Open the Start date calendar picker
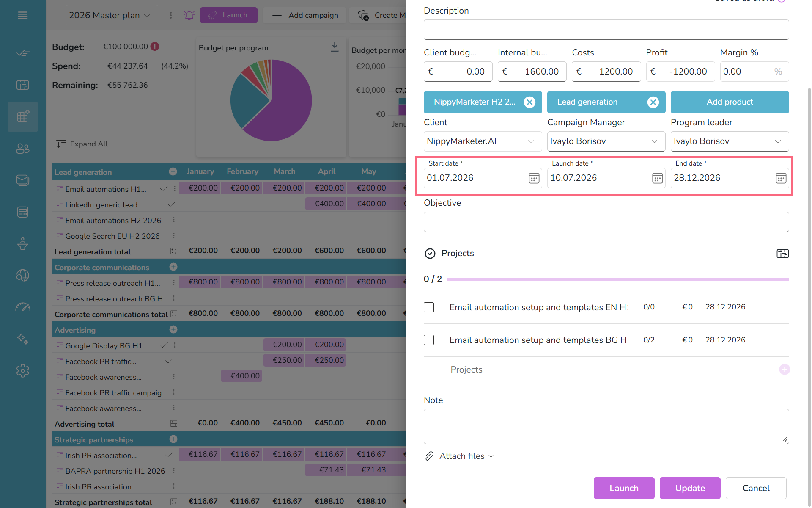Screen dimensions: 812x508 click(534, 178)
